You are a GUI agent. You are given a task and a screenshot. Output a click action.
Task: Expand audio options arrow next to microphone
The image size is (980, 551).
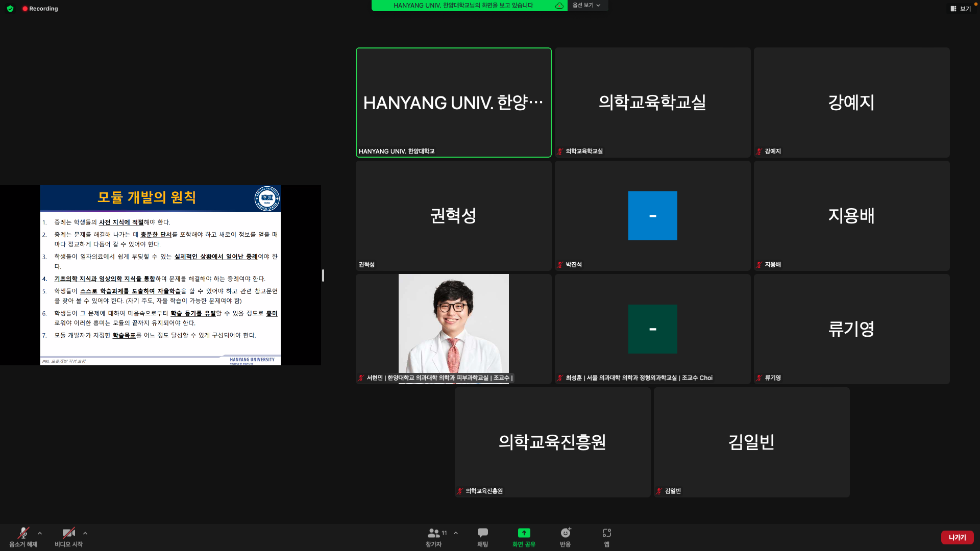coord(40,533)
